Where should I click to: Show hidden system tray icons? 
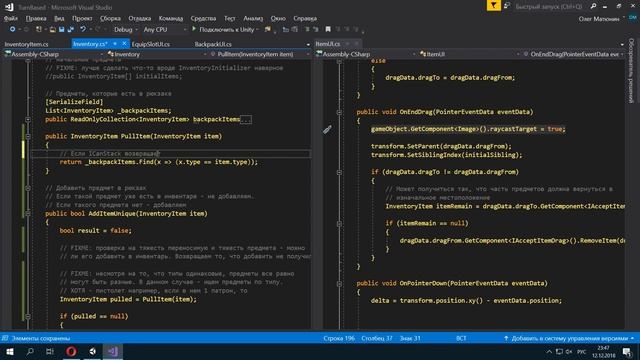click(549, 352)
